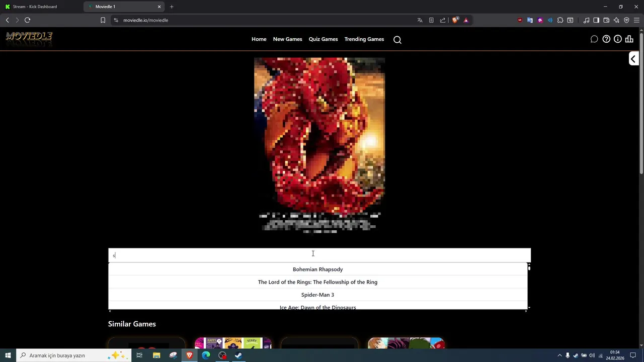Open Windows notification center
Viewport: 644px width, 362px height.
pyautogui.click(x=633, y=355)
